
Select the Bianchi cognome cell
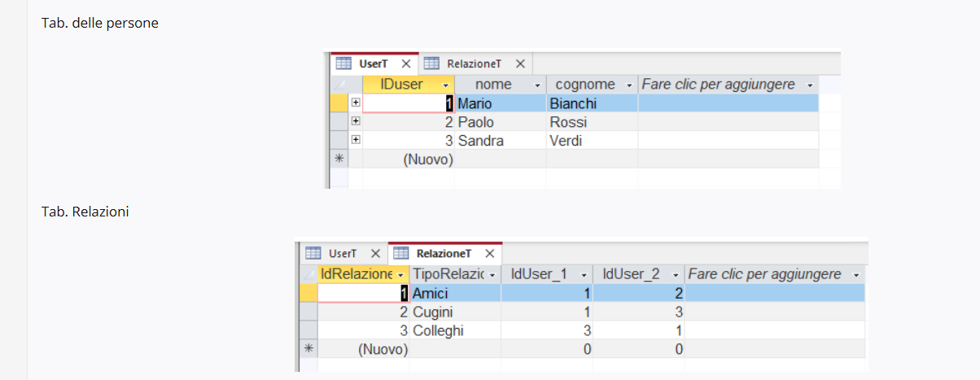592,103
